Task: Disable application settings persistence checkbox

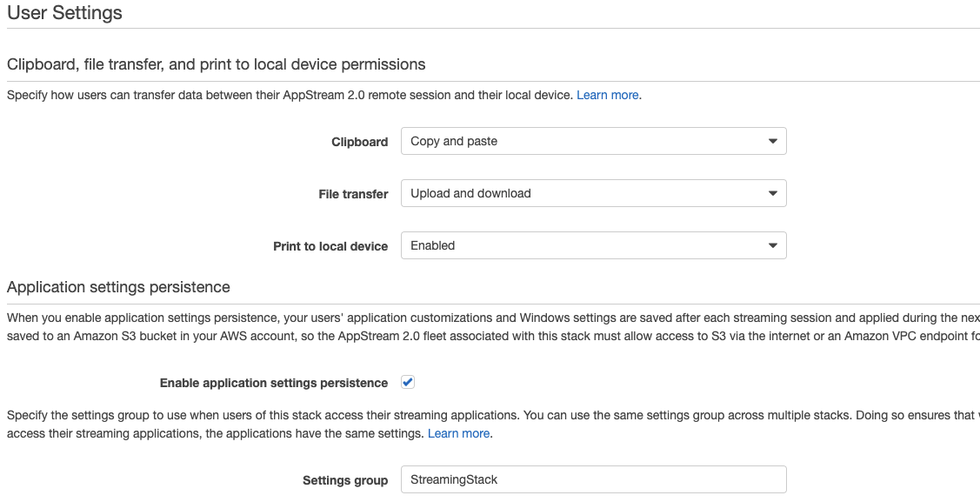Action: [x=408, y=382]
